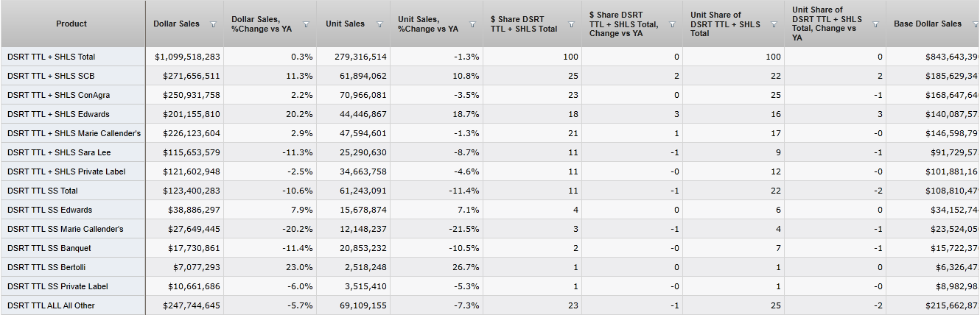This screenshot has width=980, height=315.
Task: Select the DSRT TTL + SHLS Total row
Action: point(52,57)
